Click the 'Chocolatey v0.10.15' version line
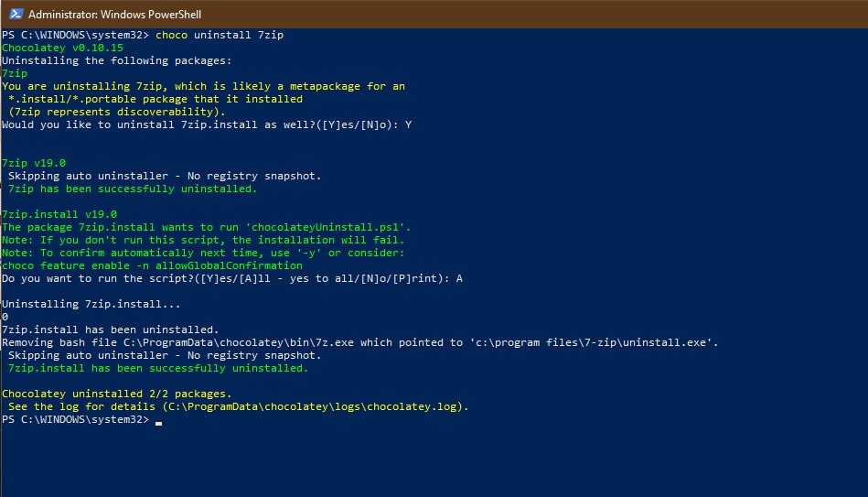Screen dimensions: 868x497 62,48
